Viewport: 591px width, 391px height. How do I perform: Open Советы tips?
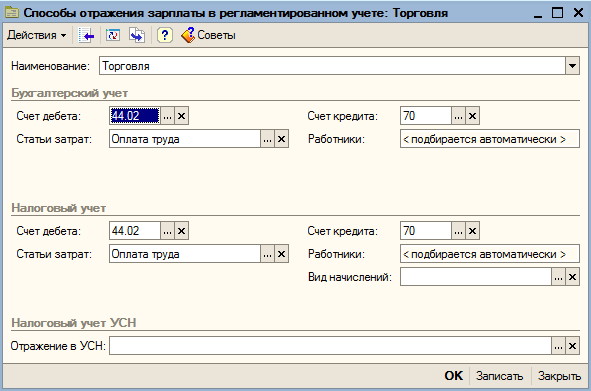point(208,35)
